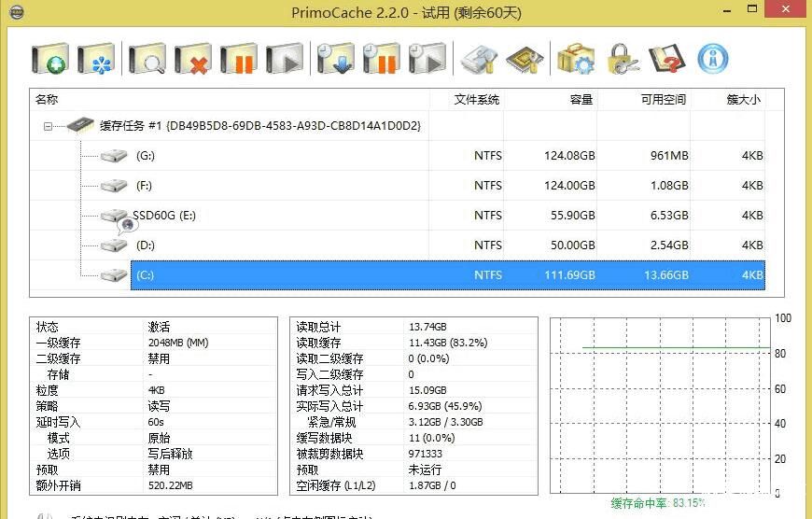
Task: Select the SSD60G (E:) volume row
Action: [397, 215]
